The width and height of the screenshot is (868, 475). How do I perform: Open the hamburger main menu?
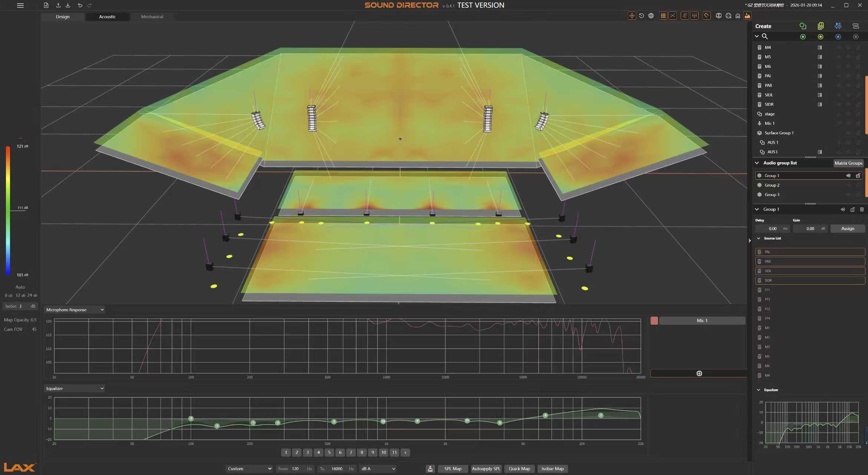(x=20, y=5)
